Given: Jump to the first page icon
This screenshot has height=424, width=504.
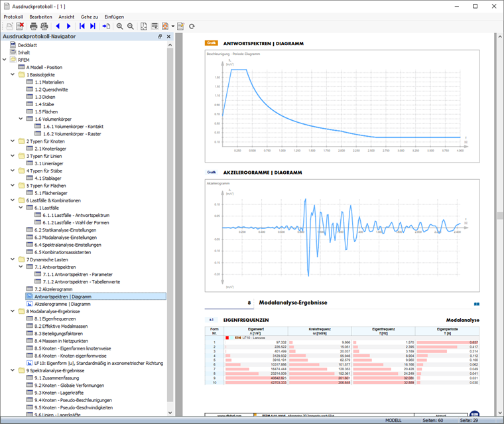Looking at the screenshot, I should pos(82,26).
